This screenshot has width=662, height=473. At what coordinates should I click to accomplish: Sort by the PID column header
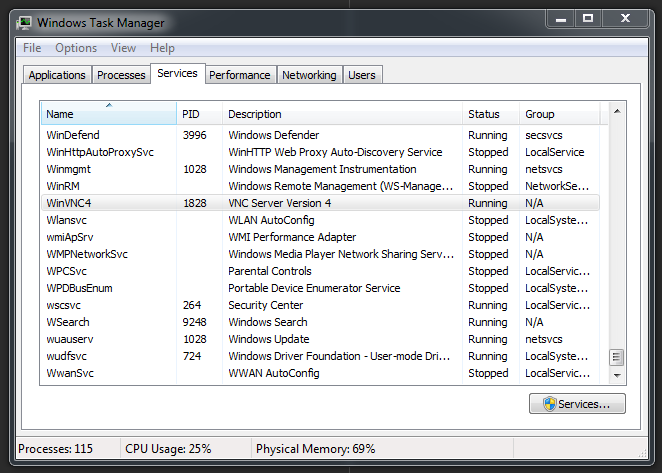click(x=199, y=114)
